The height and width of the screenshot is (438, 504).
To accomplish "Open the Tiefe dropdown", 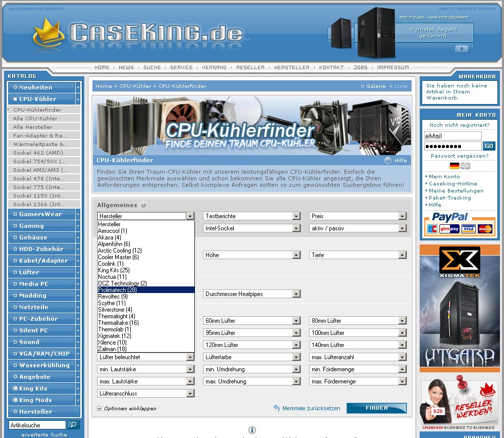I will [x=358, y=255].
